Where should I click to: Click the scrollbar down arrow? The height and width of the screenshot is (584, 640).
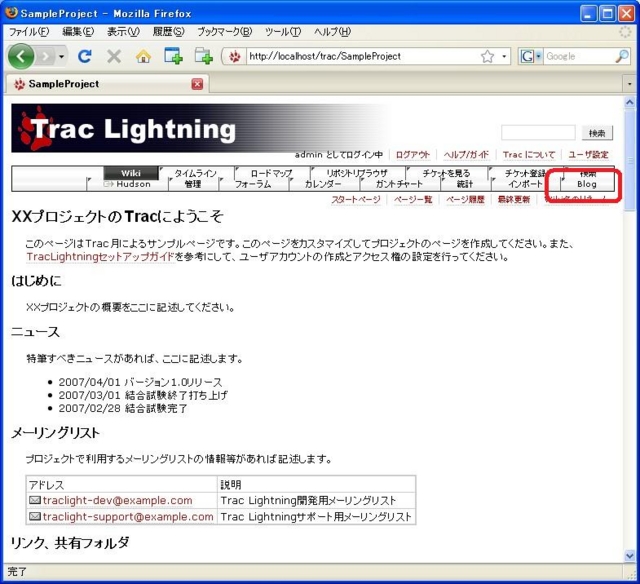(x=629, y=555)
